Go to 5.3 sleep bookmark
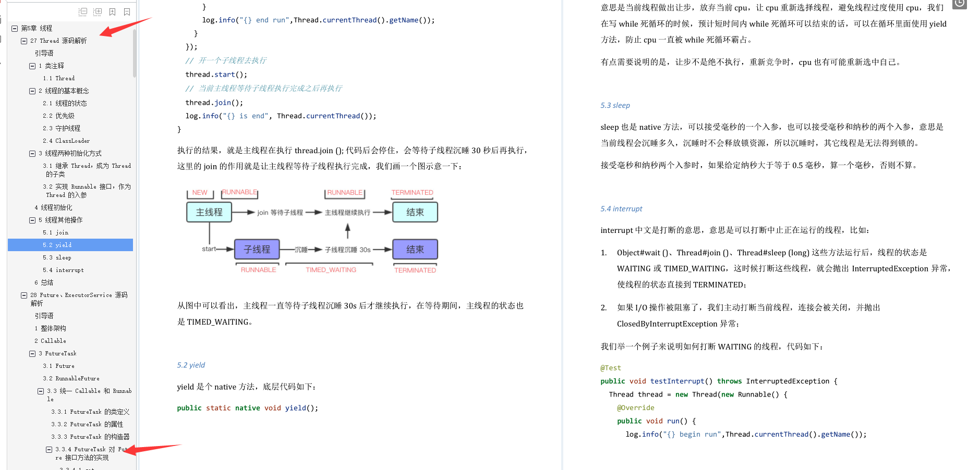The height and width of the screenshot is (470, 980). pos(57,257)
